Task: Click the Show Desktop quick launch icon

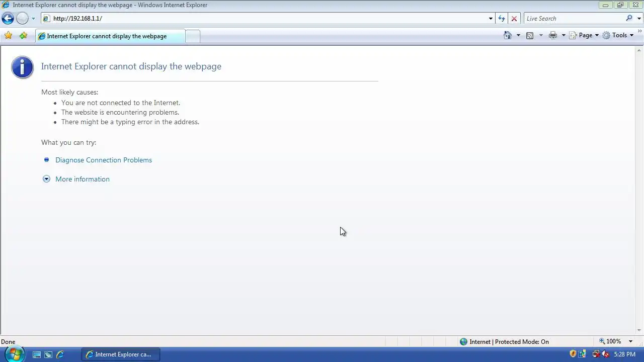Action: (x=37, y=354)
